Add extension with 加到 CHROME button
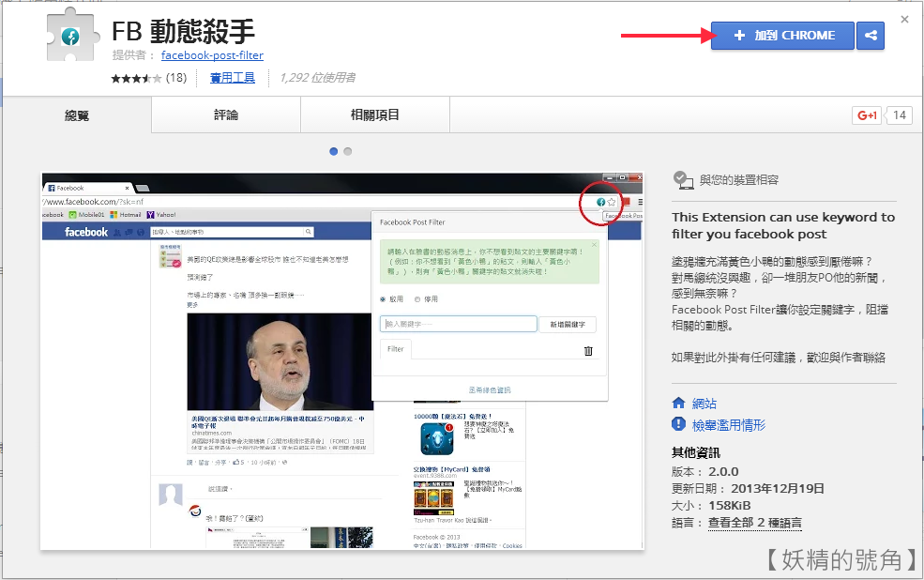Viewport: 924px width, 580px height. pos(782,36)
